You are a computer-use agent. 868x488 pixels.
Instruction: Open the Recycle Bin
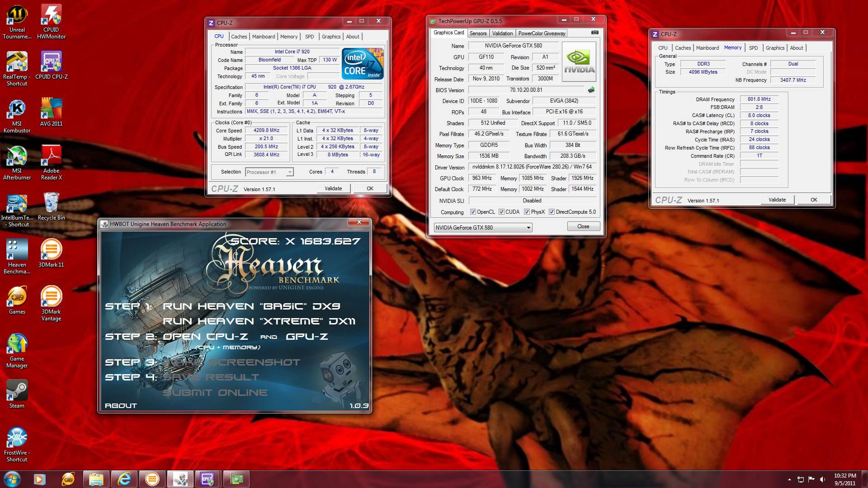point(51,206)
